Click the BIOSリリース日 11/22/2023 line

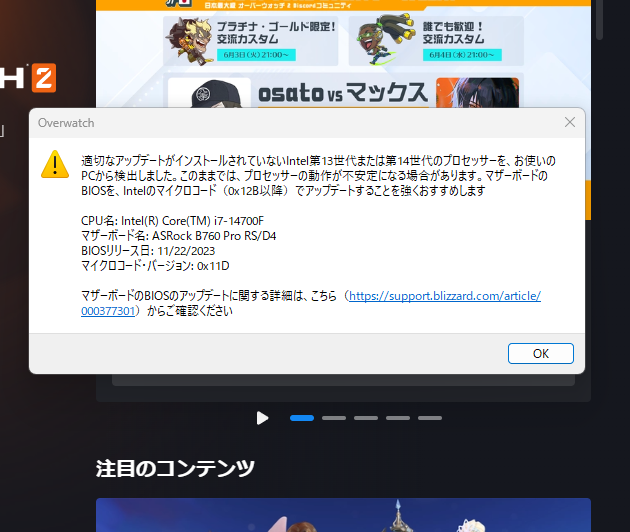(148, 251)
